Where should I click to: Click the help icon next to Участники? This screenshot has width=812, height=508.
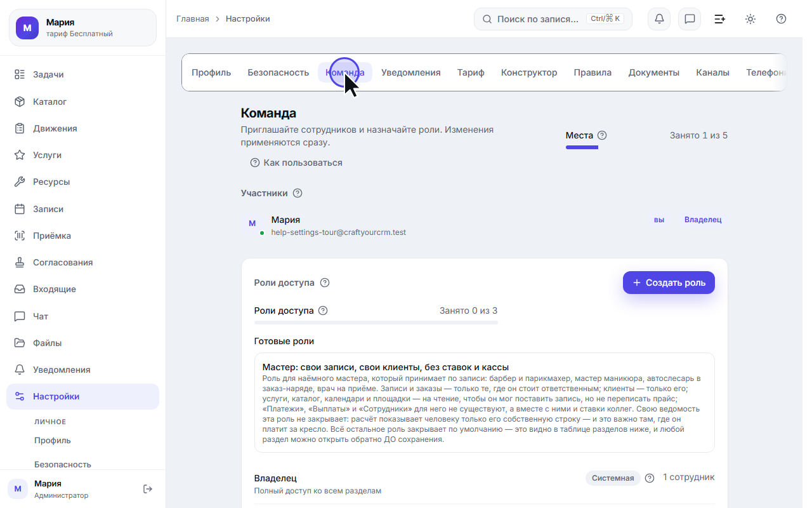click(x=298, y=193)
